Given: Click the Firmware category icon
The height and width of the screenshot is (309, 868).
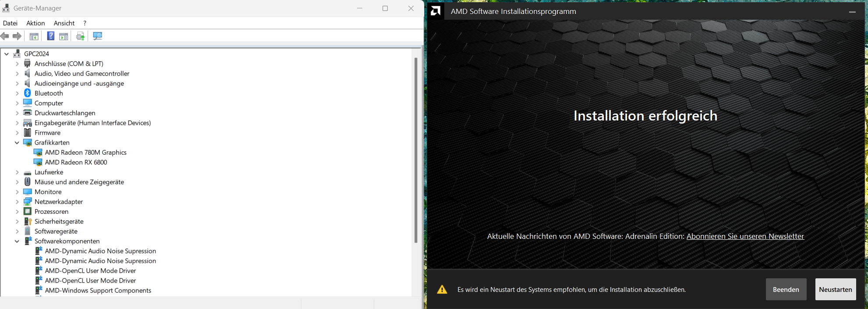Looking at the screenshot, I should tap(28, 132).
